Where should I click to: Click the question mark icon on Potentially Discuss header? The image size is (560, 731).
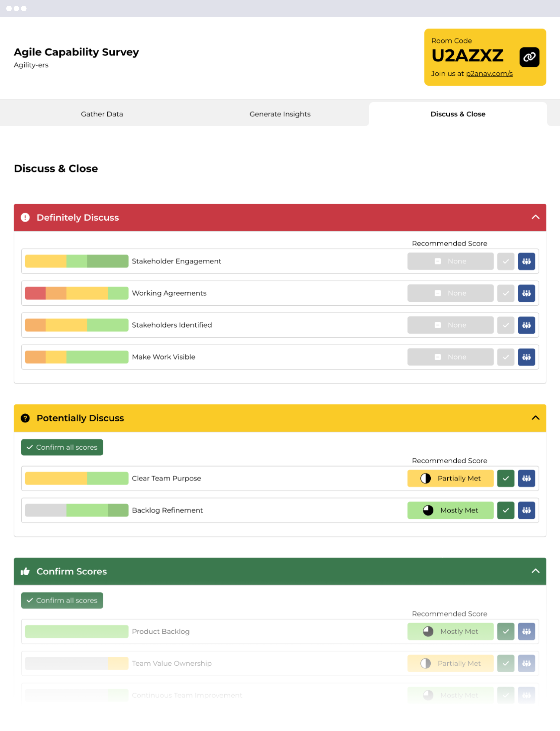click(x=26, y=418)
